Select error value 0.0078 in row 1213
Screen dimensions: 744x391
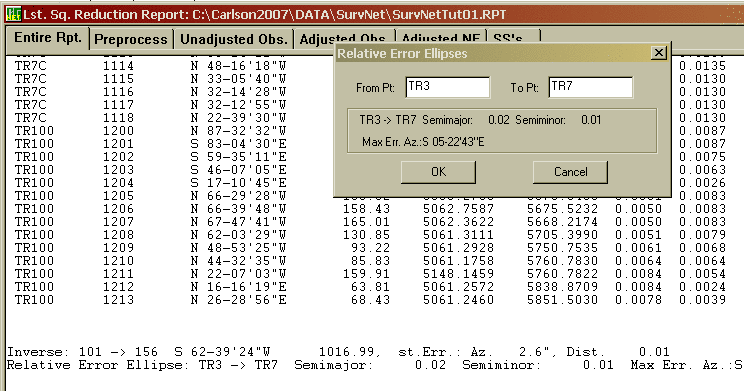click(x=638, y=300)
